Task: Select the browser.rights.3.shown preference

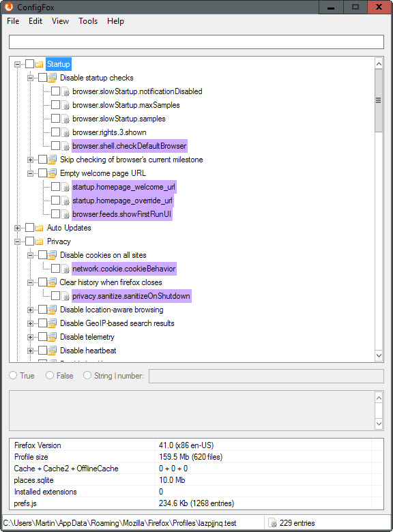Action: [x=109, y=132]
